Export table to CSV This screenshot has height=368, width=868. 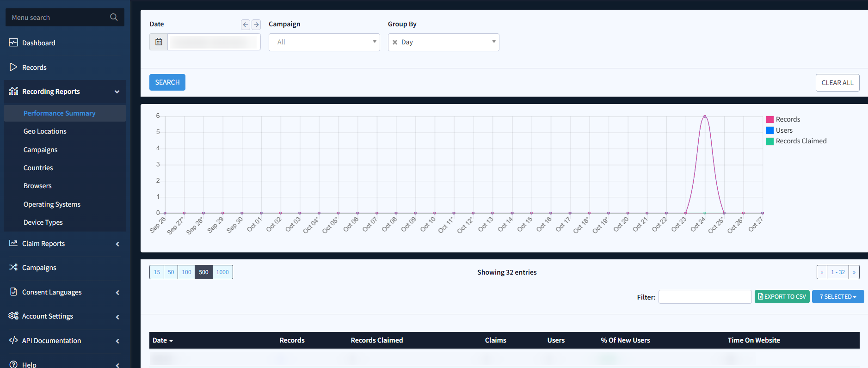pyautogui.click(x=782, y=297)
